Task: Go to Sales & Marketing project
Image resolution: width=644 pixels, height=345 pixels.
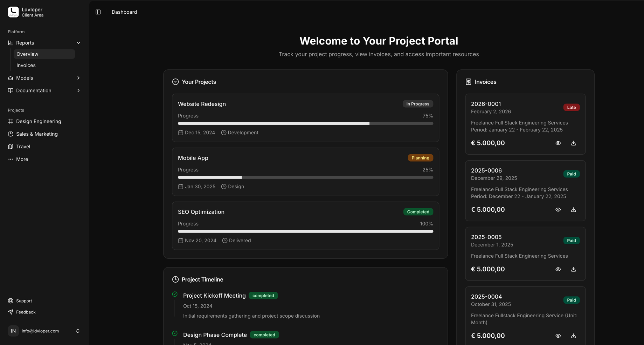Action: 37,134
